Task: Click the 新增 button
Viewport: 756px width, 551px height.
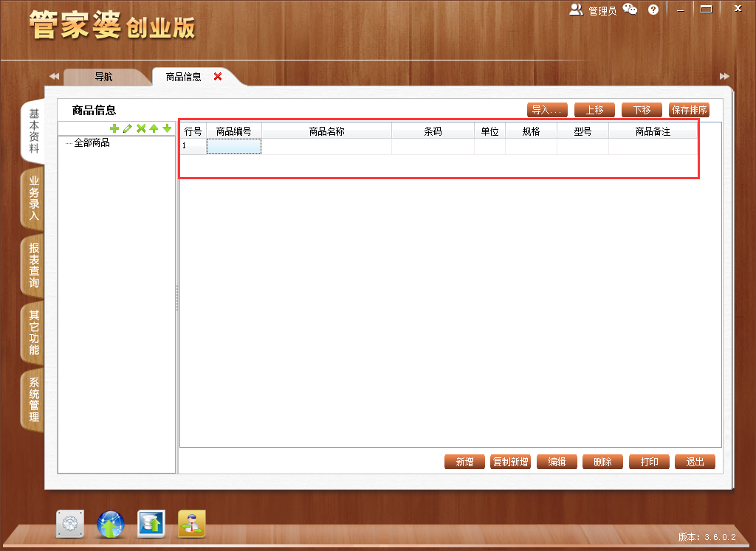Action: [x=464, y=461]
